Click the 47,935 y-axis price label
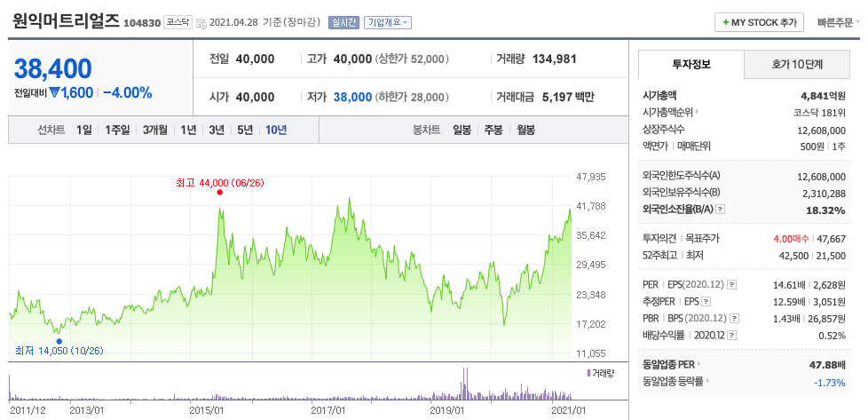Image resolution: width=868 pixels, height=420 pixels. (591, 177)
